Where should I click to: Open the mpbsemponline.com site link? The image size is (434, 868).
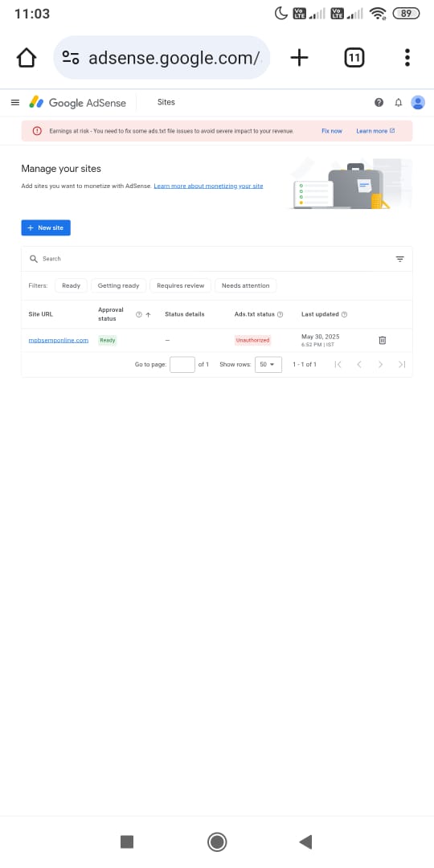58,340
